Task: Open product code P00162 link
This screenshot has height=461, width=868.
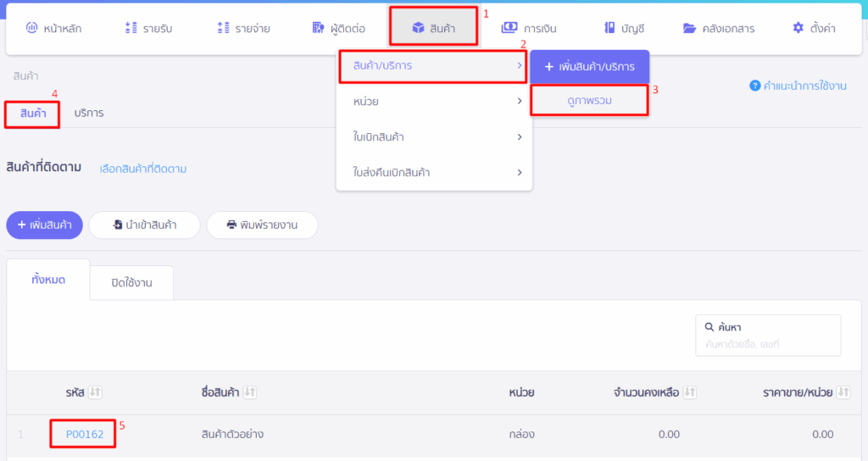Action: pos(85,435)
